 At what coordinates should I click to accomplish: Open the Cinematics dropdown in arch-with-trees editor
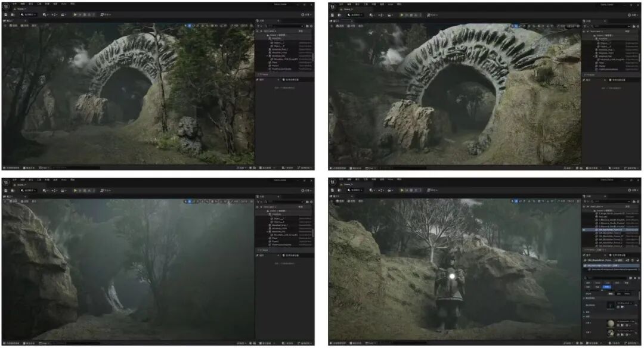(x=63, y=15)
